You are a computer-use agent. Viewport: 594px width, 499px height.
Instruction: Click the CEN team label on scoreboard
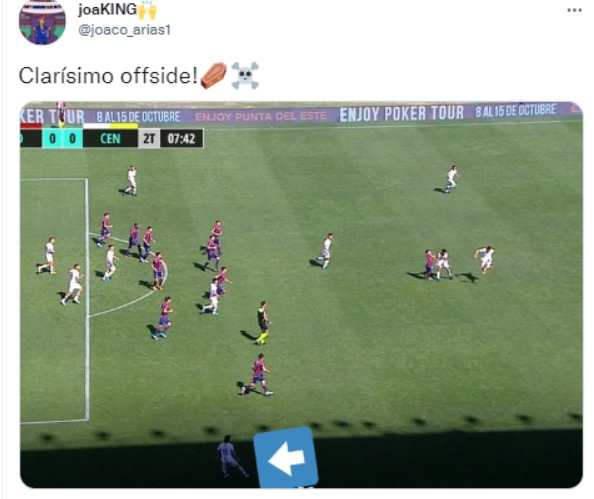[110, 139]
